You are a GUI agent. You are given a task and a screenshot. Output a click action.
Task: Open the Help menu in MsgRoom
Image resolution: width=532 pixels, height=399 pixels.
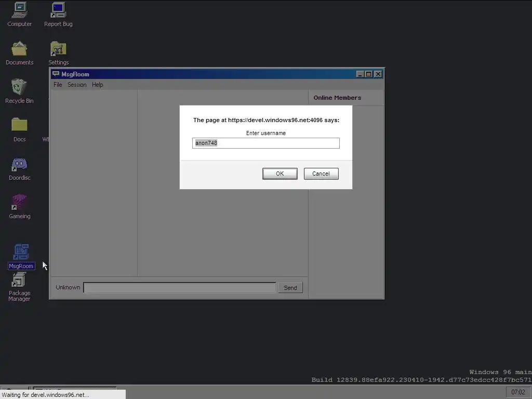[x=97, y=85]
